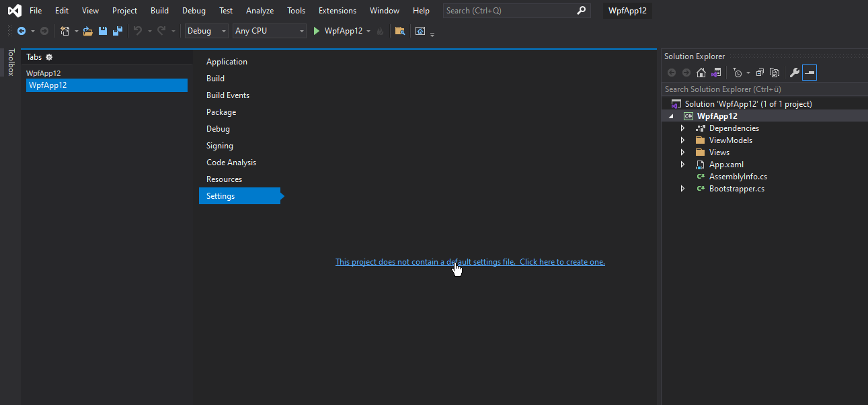868x405 pixels.
Task: Open the Toolbox side panel tab
Action: pyautogui.click(x=10, y=62)
